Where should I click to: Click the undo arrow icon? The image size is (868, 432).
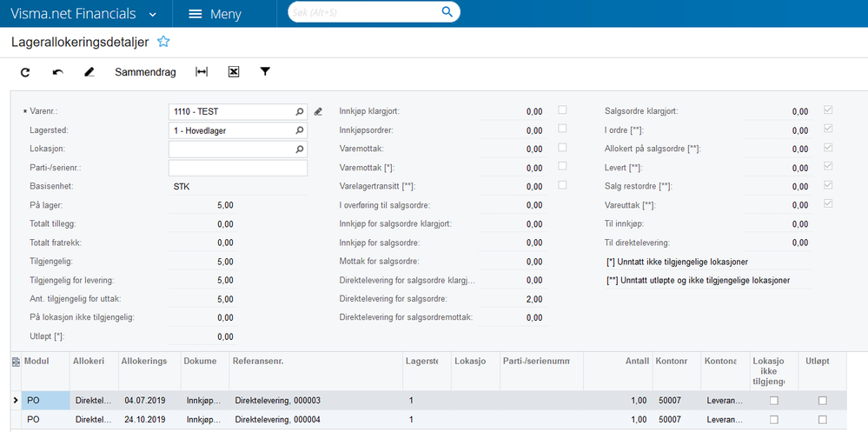pyautogui.click(x=57, y=72)
